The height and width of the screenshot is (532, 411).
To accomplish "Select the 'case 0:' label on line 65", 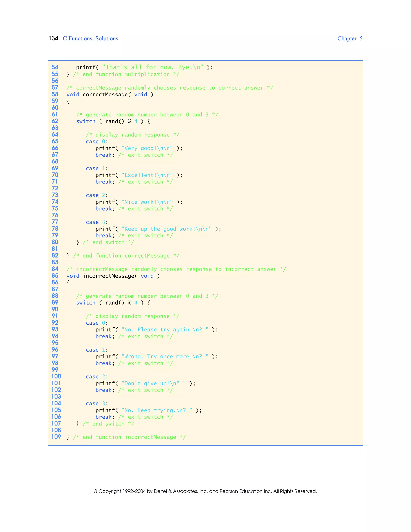I will (97, 142).
